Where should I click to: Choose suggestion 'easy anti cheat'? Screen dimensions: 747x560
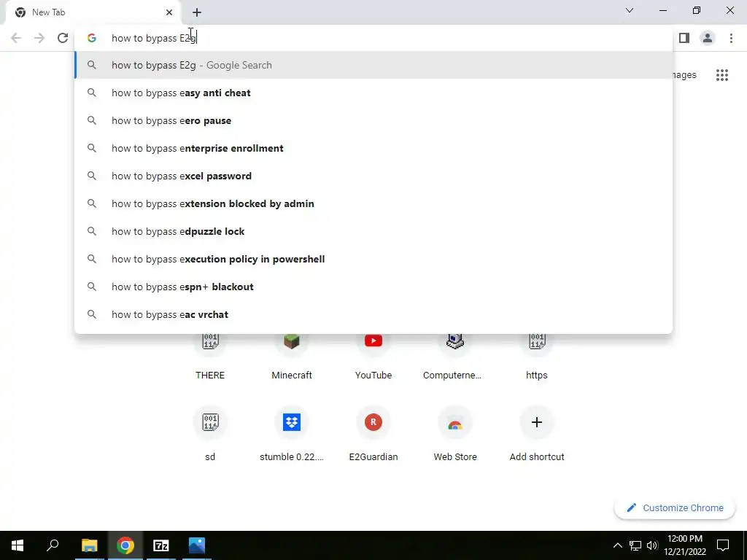(x=373, y=93)
